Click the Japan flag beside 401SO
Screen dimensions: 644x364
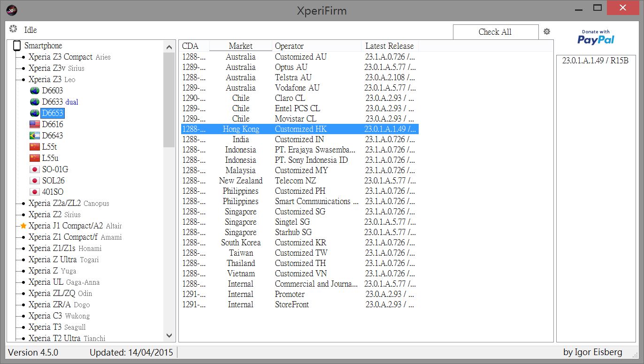[35, 192]
